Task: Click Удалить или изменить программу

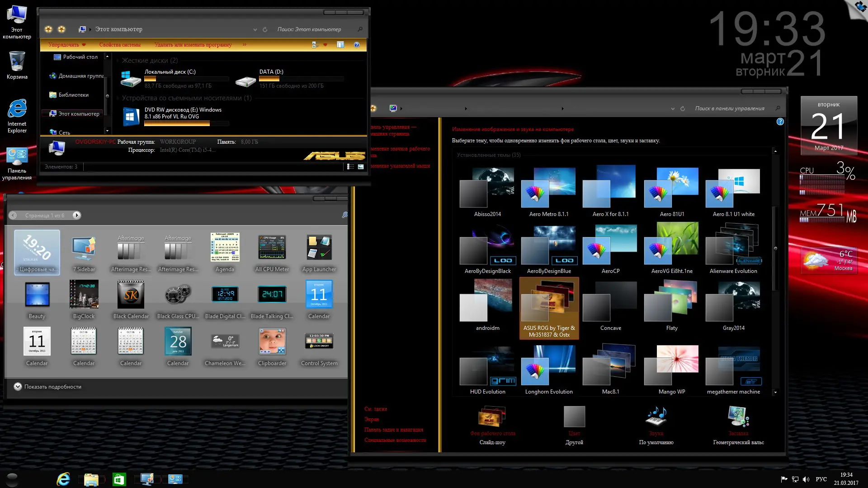Action: 193,45
